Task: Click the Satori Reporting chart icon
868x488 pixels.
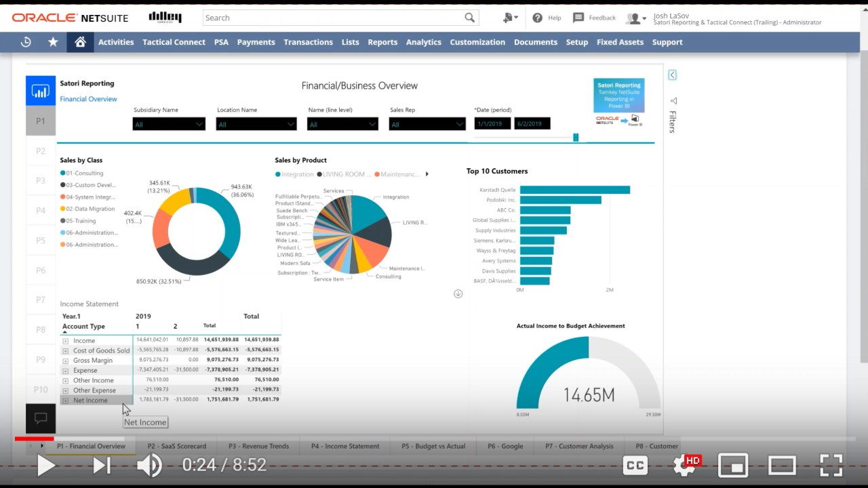Action: click(41, 91)
